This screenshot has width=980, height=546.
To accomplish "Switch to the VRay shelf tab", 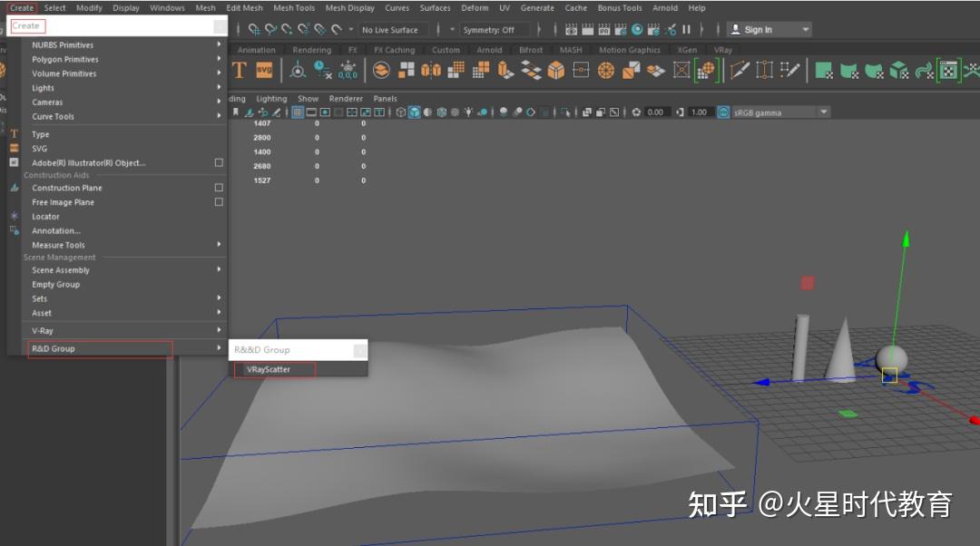I will [x=723, y=50].
